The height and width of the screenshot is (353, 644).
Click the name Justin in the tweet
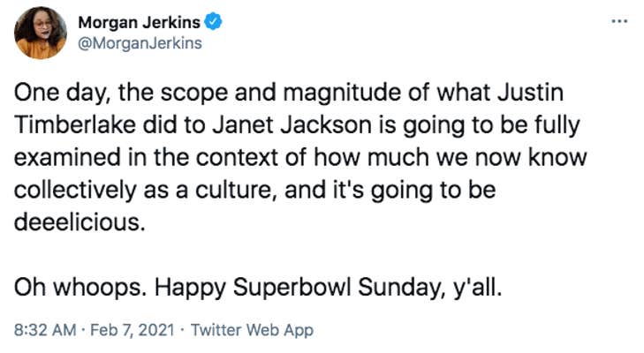530,92
